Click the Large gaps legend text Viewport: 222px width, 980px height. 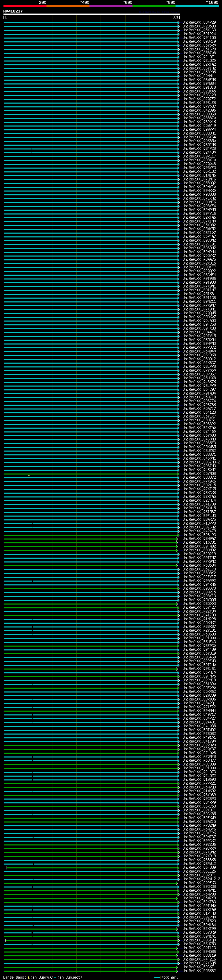point(15,977)
